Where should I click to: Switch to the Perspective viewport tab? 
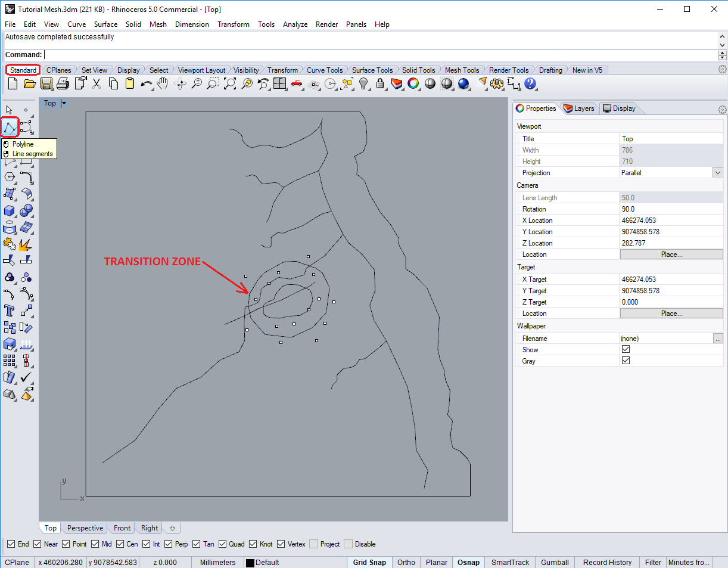(x=85, y=528)
